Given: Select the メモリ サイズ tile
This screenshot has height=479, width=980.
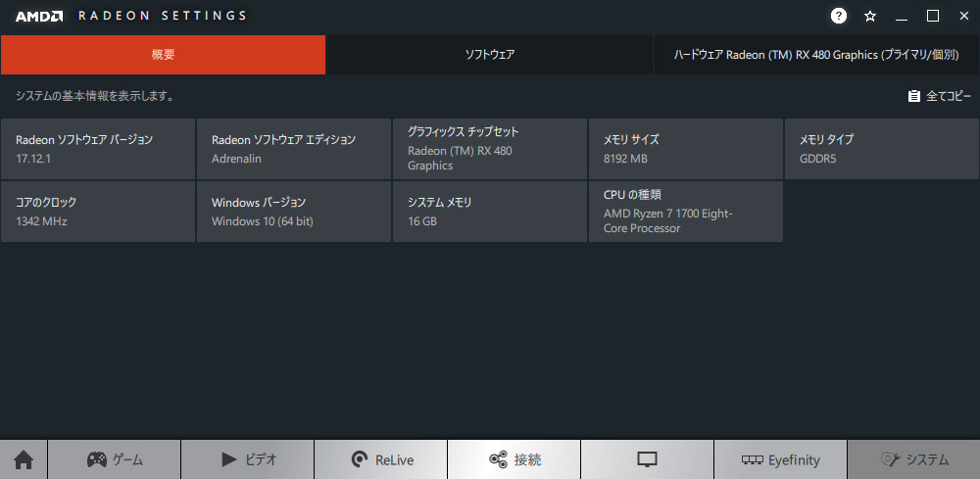Looking at the screenshot, I should [686, 149].
